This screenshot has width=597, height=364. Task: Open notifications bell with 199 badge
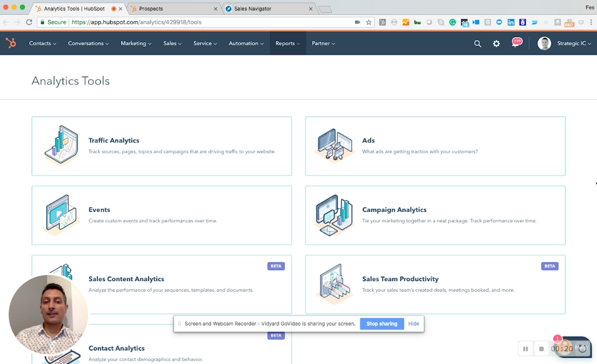click(x=516, y=43)
